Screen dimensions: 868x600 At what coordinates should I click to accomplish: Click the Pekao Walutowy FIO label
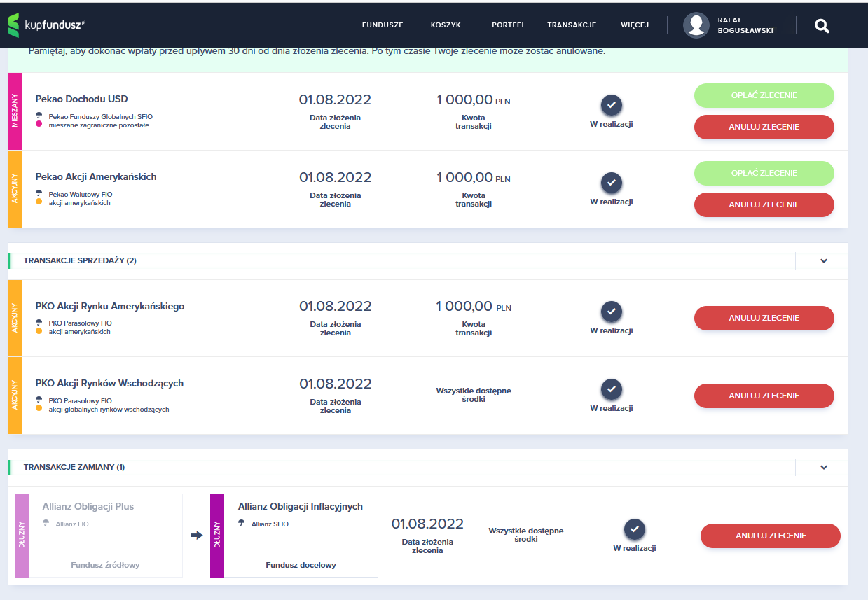click(81, 194)
